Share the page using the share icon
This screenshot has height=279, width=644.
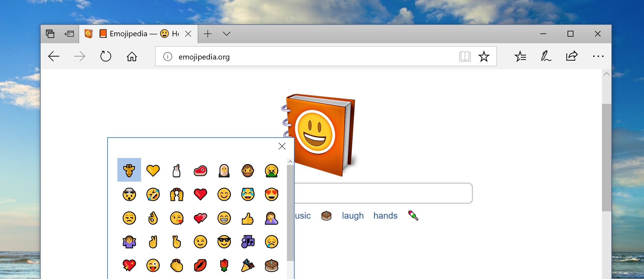[x=572, y=56]
